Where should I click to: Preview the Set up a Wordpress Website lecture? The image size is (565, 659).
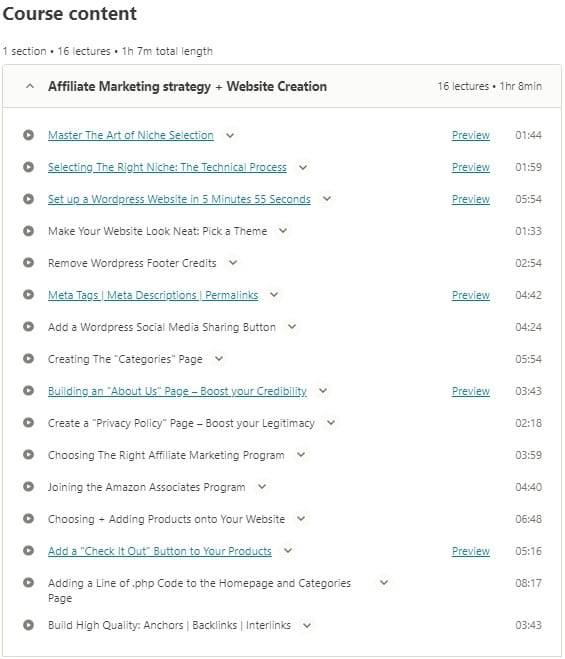471,199
